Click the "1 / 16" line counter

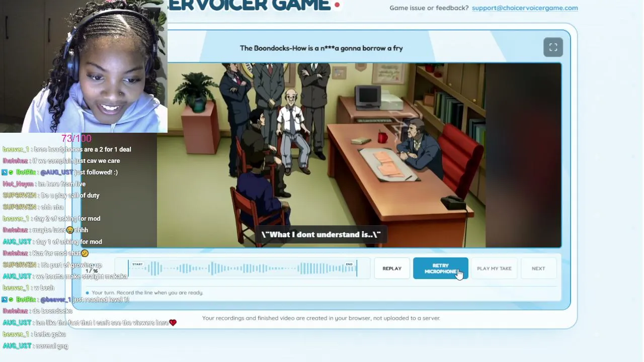(92, 271)
